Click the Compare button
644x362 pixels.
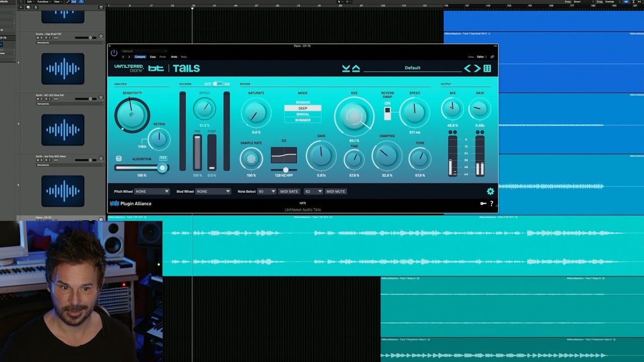tap(140, 57)
